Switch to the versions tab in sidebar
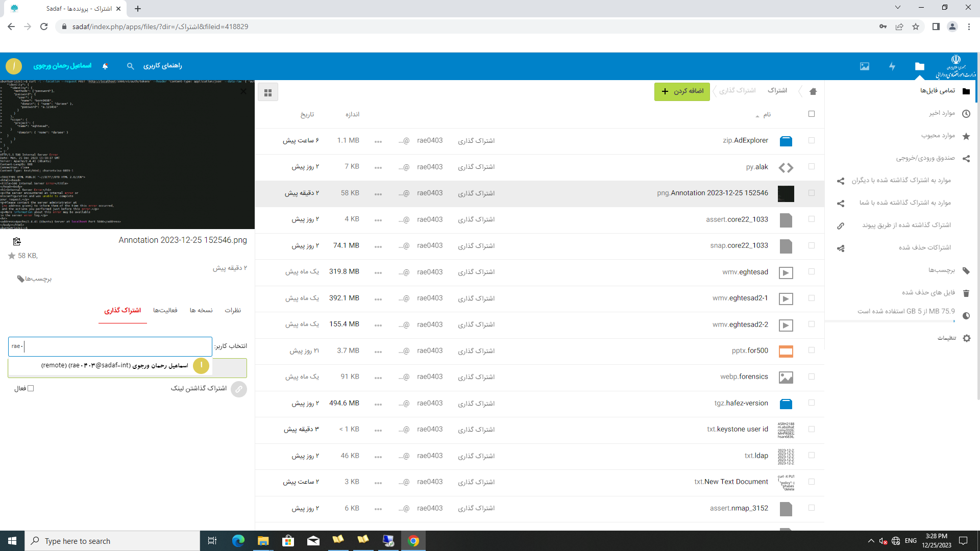This screenshot has width=980, height=551. pyautogui.click(x=201, y=310)
